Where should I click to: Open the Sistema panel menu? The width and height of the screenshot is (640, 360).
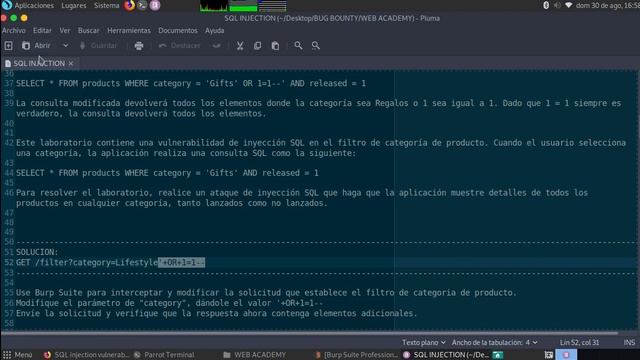[107, 5]
